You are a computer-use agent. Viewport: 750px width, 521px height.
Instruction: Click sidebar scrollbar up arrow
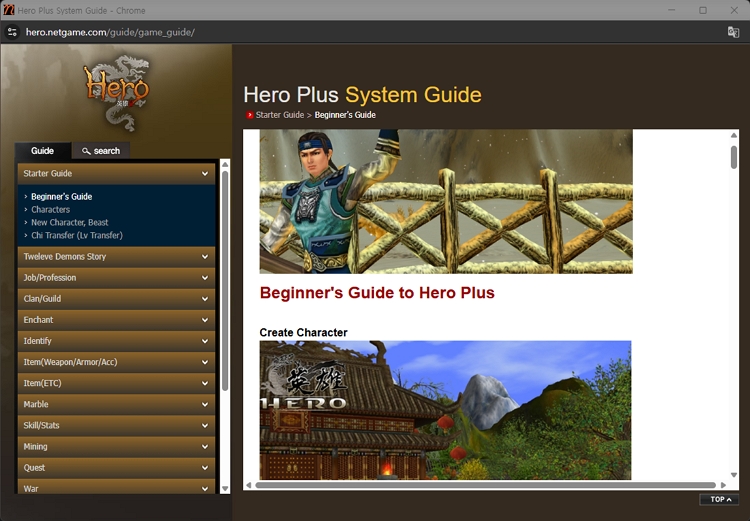(225, 164)
